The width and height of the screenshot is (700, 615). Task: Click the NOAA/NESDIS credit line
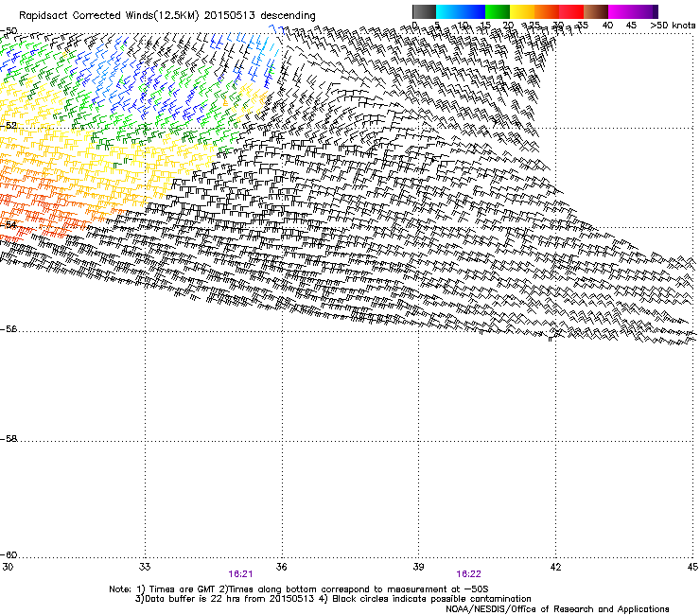click(x=557, y=609)
